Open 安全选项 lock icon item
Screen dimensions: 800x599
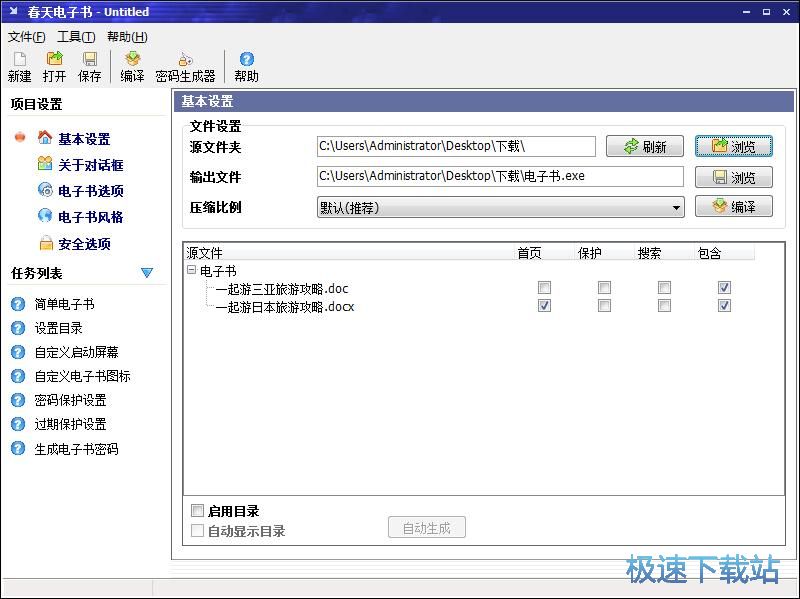click(46, 243)
